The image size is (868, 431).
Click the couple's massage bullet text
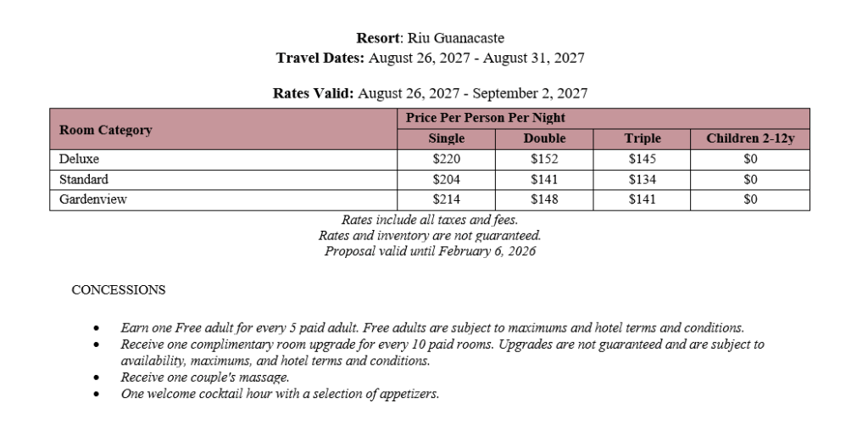pyautogui.click(x=205, y=378)
